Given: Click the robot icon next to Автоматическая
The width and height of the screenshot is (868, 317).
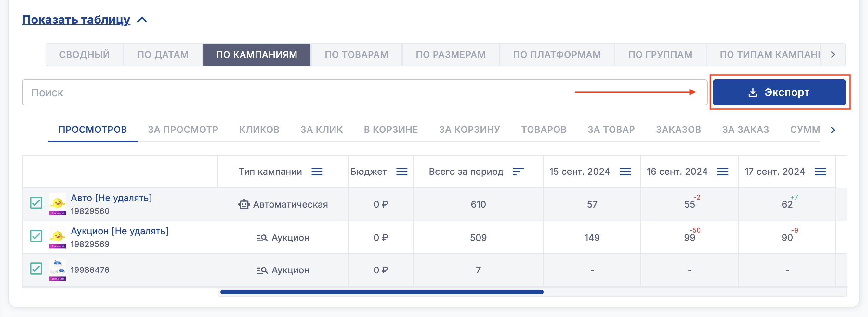Looking at the screenshot, I should tap(243, 204).
